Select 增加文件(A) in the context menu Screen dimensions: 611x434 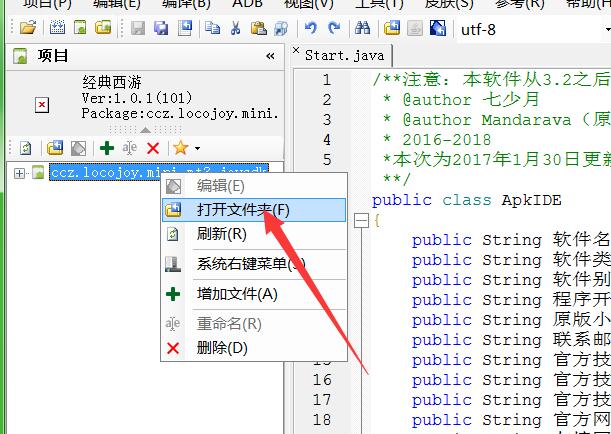click(x=237, y=294)
